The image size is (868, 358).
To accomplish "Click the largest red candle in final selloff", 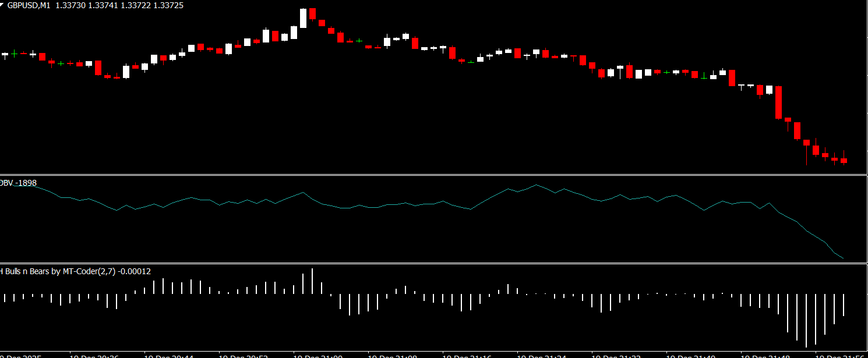I will click(778, 102).
